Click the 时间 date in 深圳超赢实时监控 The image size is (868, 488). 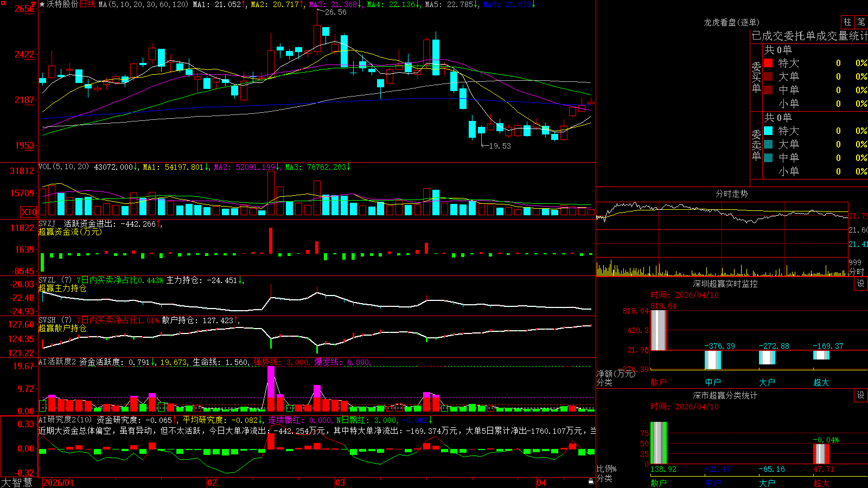[685, 295]
